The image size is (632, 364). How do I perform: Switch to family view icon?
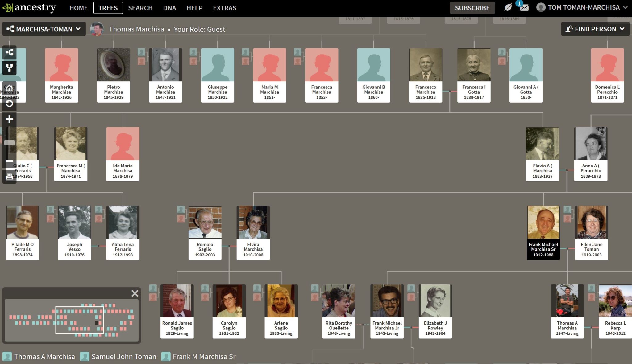pos(9,67)
